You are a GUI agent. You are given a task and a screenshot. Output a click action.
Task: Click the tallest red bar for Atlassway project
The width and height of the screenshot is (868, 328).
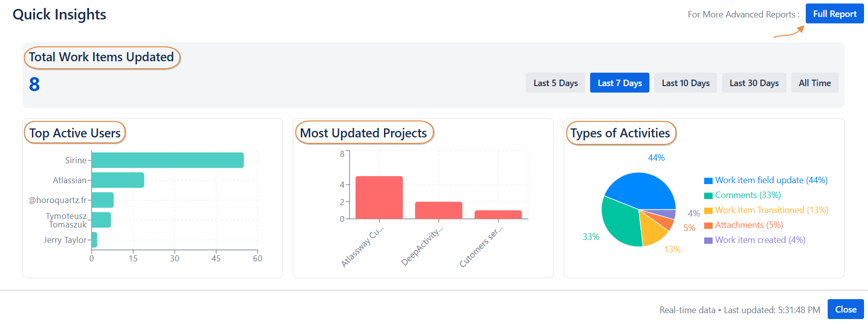(379, 198)
